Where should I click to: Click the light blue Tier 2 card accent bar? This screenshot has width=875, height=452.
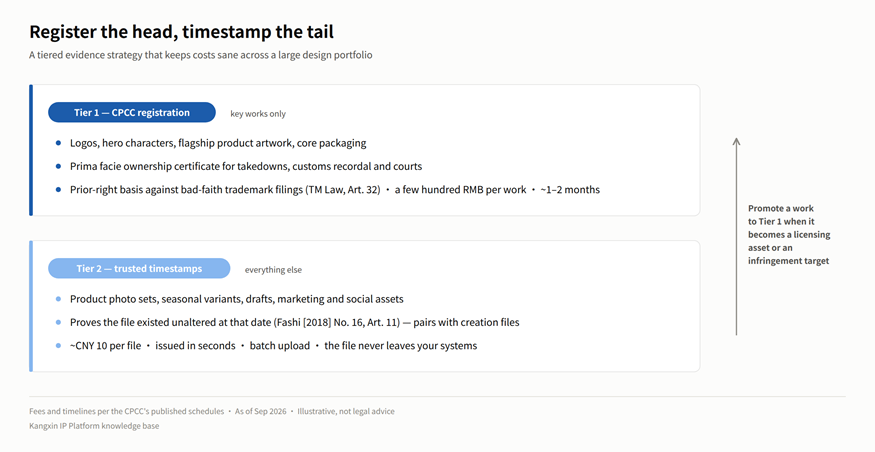point(31,306)
